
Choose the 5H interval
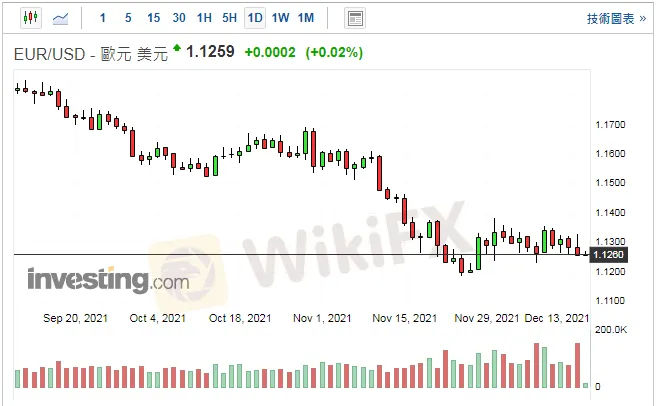[229, 18]
